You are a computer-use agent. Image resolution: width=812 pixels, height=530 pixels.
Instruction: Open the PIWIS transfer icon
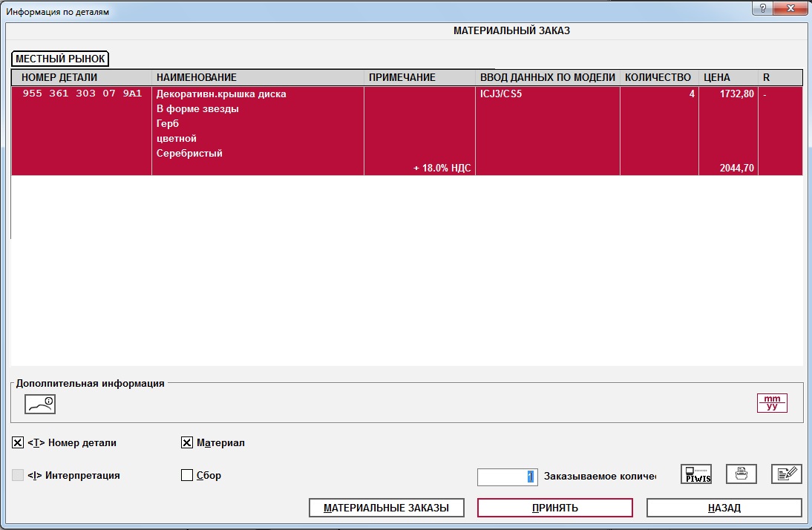[x=695, y=474]
